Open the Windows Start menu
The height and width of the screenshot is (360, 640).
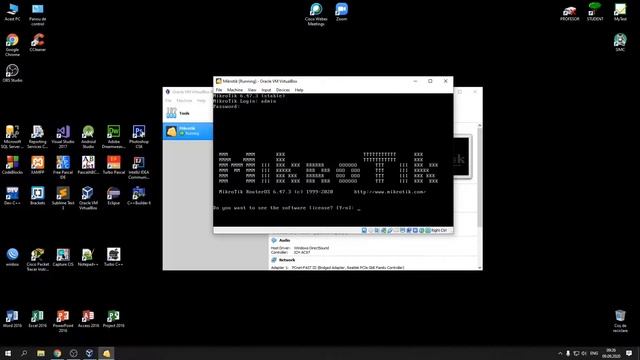click(x=8, y=353)
